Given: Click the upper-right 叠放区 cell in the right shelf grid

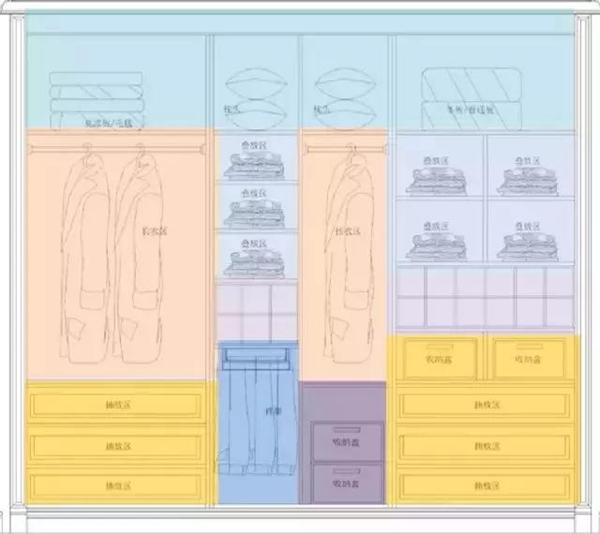Looking at the screenshot, I should click(x=530, y=166).
